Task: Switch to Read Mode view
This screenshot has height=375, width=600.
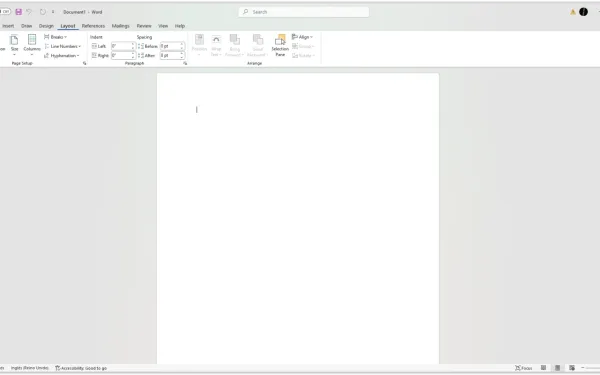Action: tap(543, 368)
